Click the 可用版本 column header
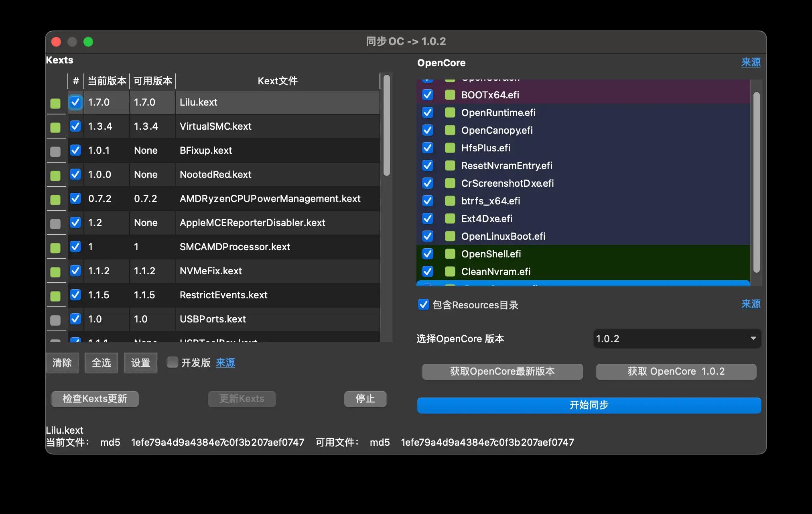Viewport: 812px width, 514px height. point(153,81)
